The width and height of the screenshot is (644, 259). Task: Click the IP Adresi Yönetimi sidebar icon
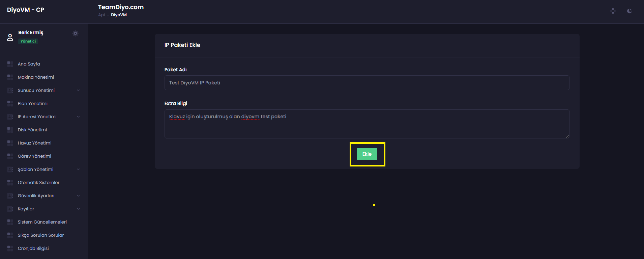click(x=10, y=116)
